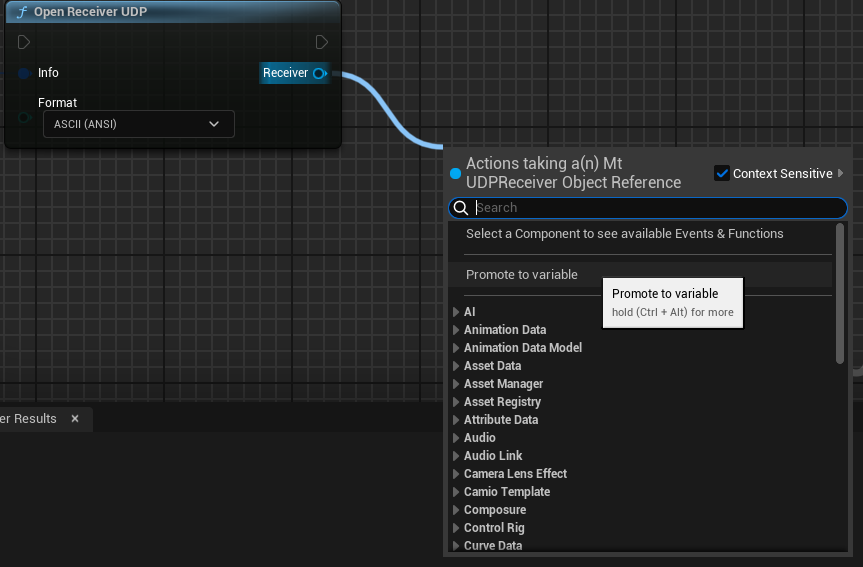Image resolution: width=863 pixels, height=567 pixels.
Task: Click the action Search input field
Action: click(x=655, y=208)
